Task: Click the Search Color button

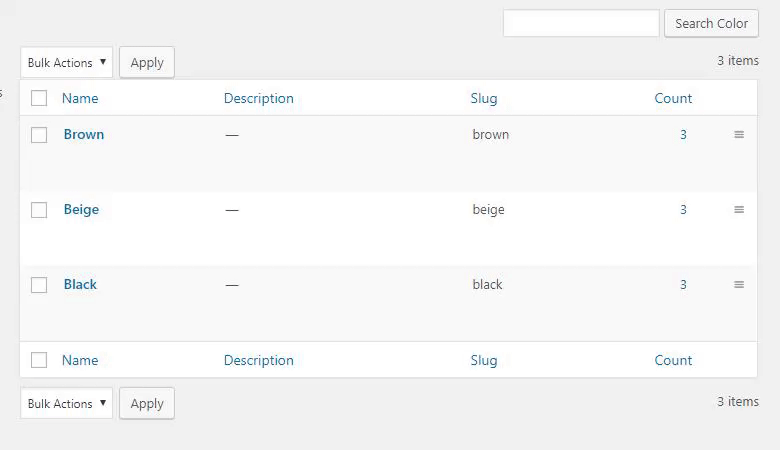Action: pyautogui.click(x=711, y=23)
